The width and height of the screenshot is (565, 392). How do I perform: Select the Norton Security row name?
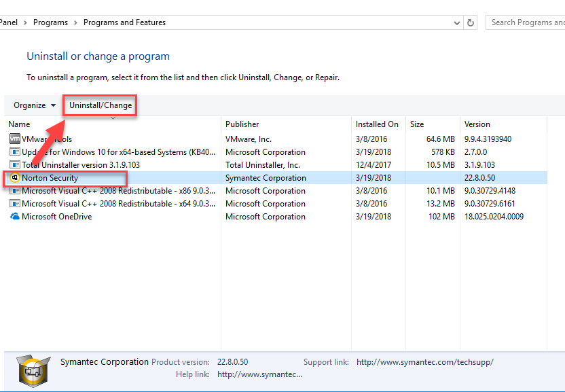(x=50, y=178)
